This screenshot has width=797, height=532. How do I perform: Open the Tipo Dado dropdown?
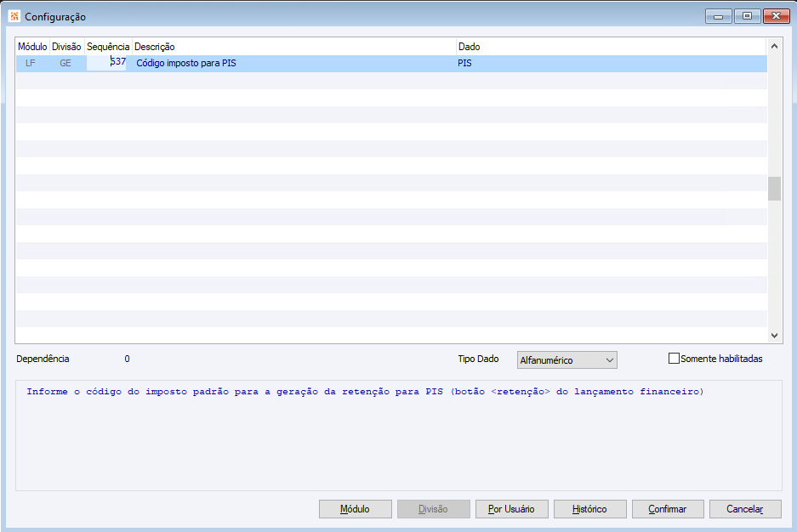[566, 360]
